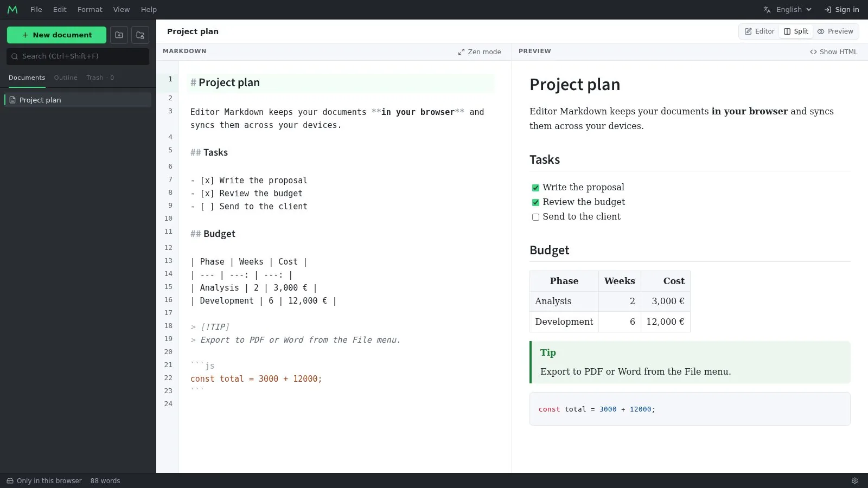This screenshot has width=868, height=488.
Task: Open the Format menu
Action: 90,10
